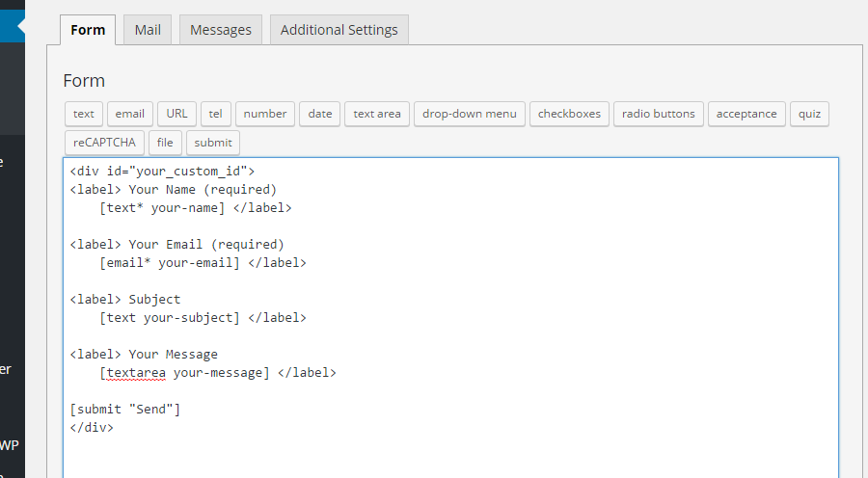
Task: Insert an acceptance tag
Action: (746, 114)
